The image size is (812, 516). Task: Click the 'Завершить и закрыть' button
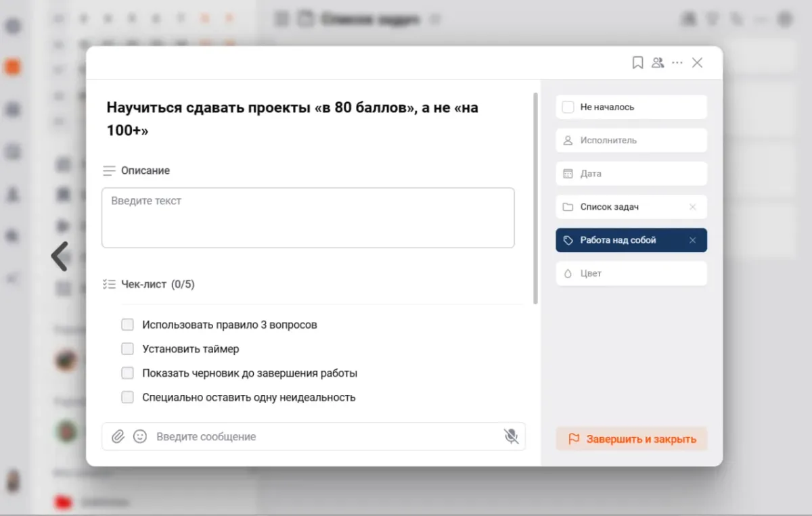coord(631,439)
